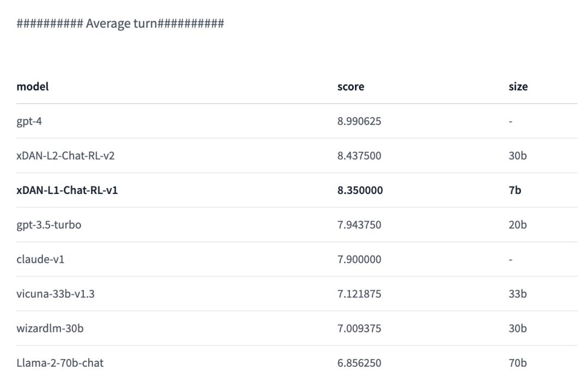Click the 'size' column header

click(518, 87)
